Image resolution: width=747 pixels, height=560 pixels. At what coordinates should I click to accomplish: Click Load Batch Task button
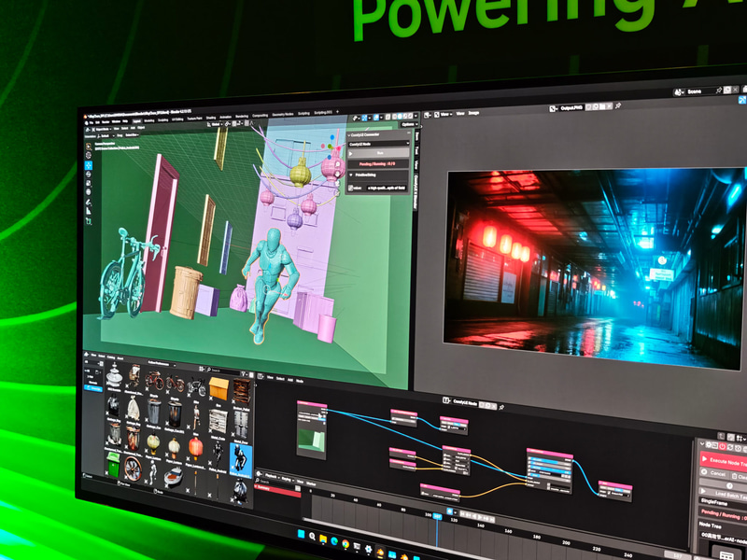723,493
